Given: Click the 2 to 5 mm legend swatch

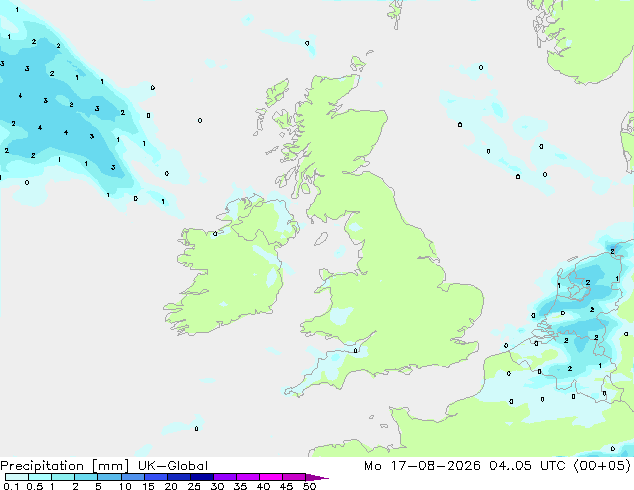Looking at the screenshot, I should pos(86,477).
